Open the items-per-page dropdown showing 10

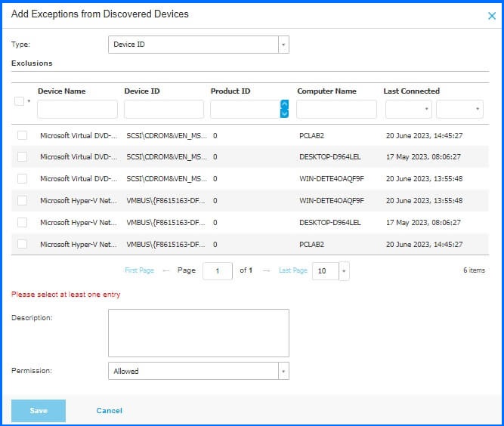click(331, 271)
